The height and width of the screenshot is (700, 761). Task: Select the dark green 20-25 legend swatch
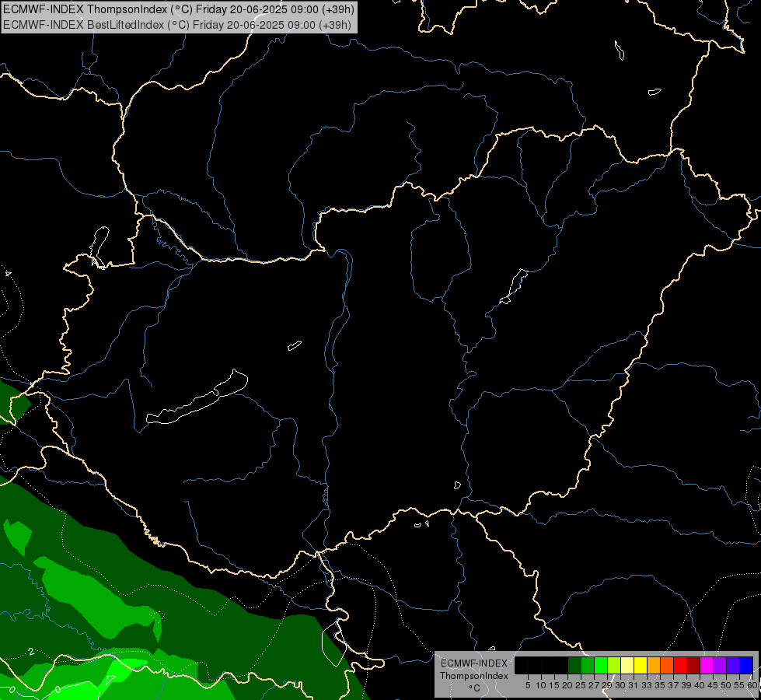click(574, 665)
